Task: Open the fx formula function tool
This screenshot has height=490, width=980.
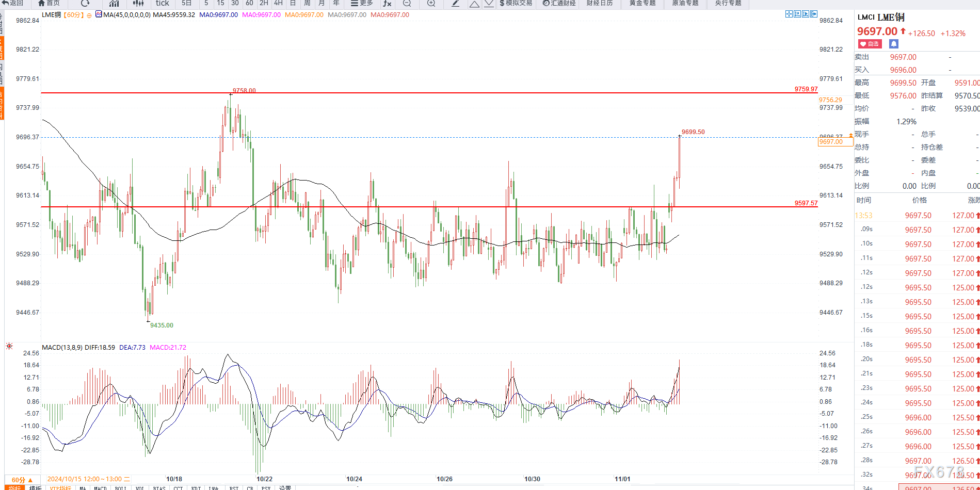Action: coord(387,3)
